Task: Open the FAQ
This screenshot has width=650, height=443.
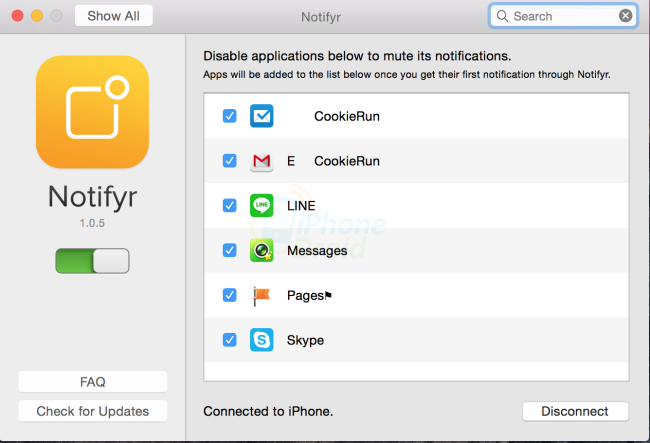Action: click(x=93, y=382)
